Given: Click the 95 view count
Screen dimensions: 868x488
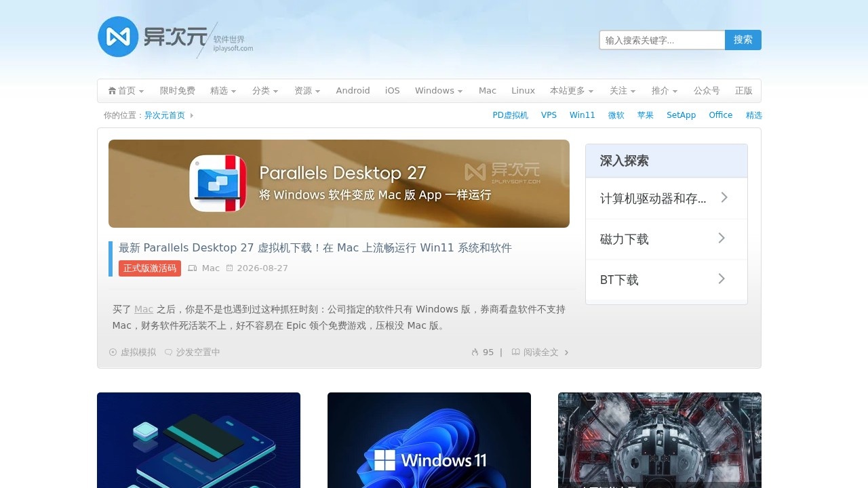Looking at the screenshot, I should pos(488,352).
